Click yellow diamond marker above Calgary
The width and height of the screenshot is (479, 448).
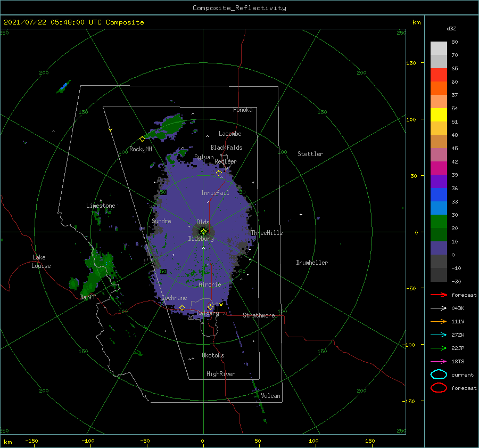210,307
